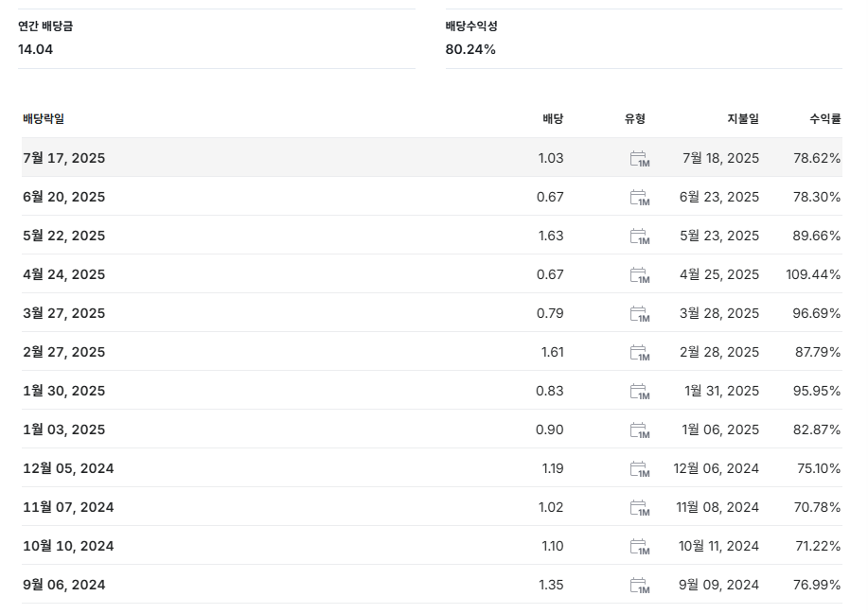Click the dividend amount 0.79
The width and height of the screenshot is (868, 614).
coord(550,312)
